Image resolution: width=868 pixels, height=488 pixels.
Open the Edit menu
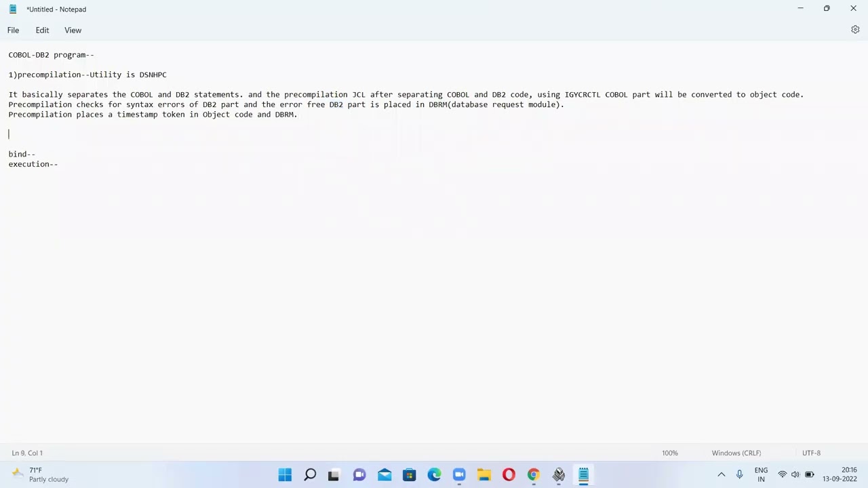click(x=42, y=30)
